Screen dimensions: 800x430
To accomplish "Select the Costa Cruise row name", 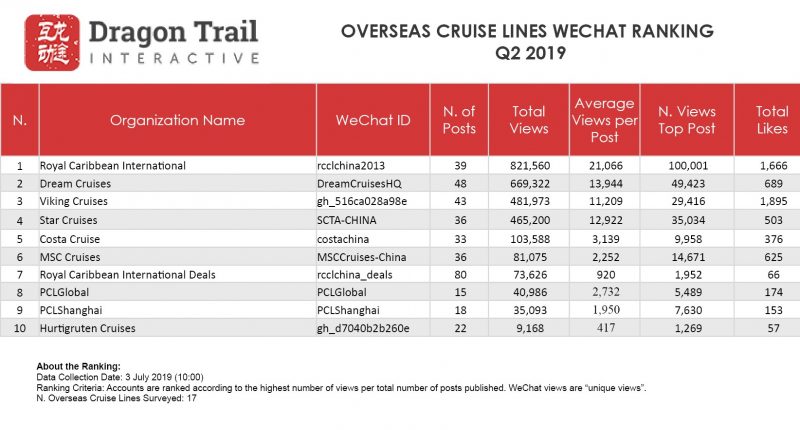I will (x=70, y=239).
